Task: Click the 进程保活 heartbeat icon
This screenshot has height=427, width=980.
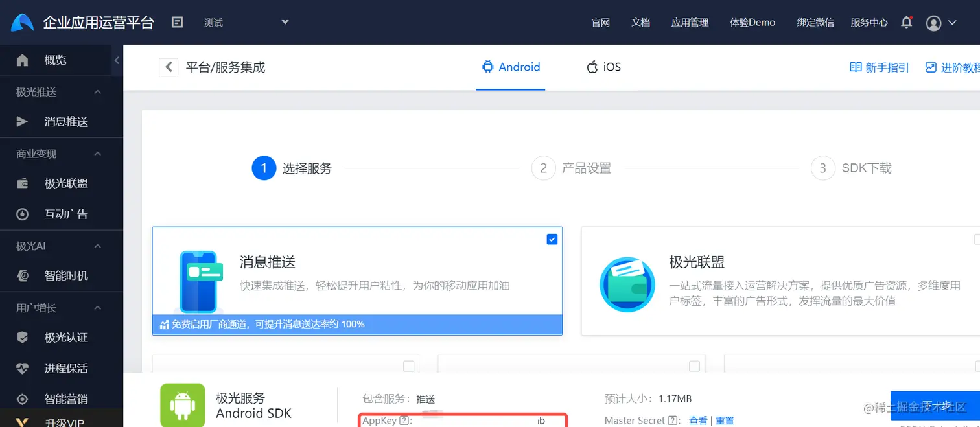Action: 22,368
